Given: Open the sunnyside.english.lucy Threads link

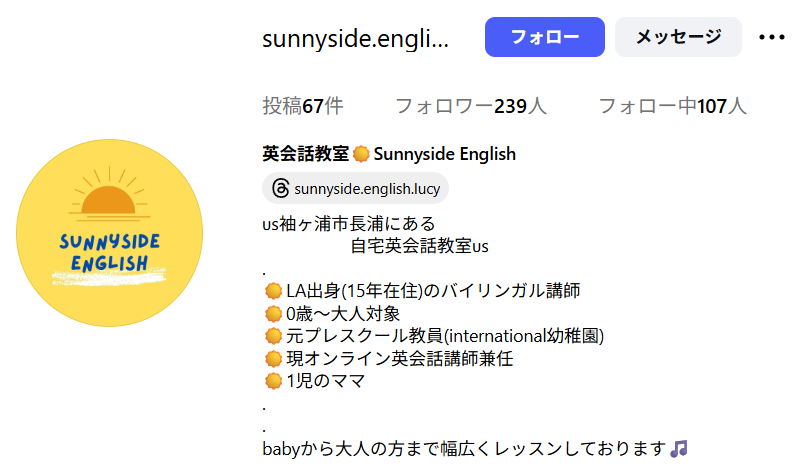Looking at the screenshot, I should click(x=367, y=188).
